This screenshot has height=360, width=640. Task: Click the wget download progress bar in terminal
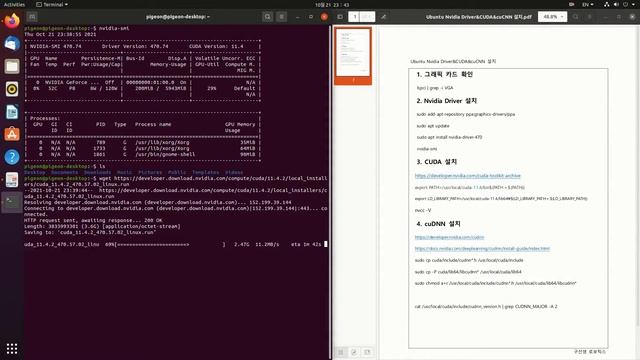(171, 244)
